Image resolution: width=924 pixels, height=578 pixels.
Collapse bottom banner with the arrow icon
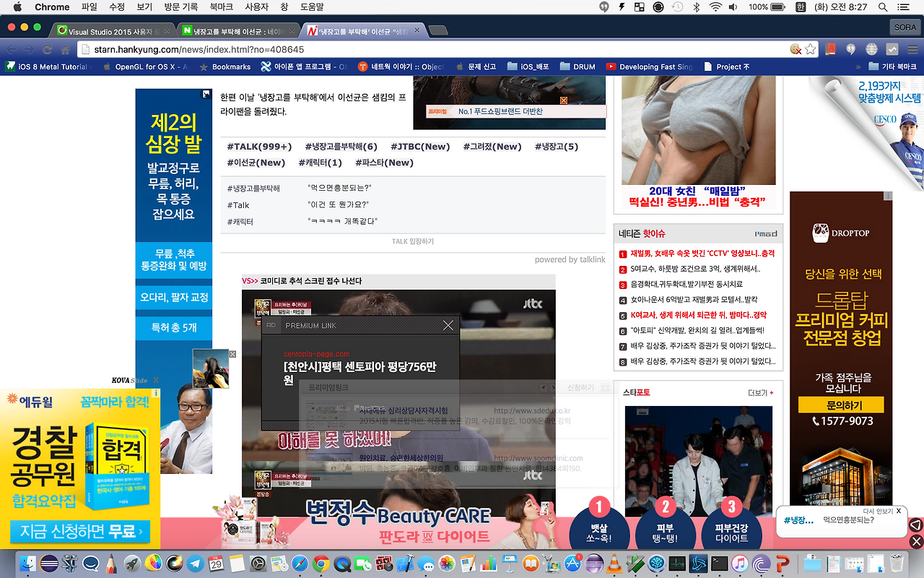pos(915,525)
